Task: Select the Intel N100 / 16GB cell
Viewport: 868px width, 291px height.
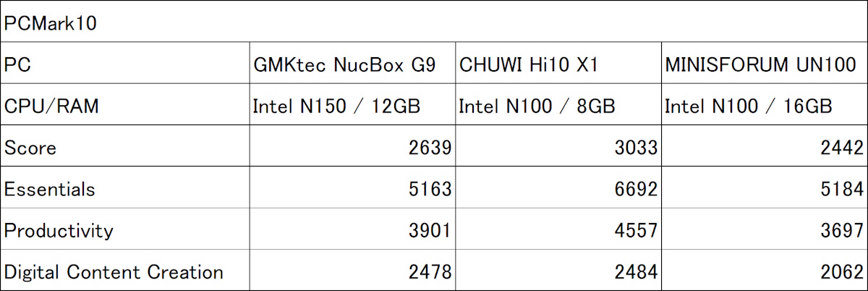Action: (x=748, y=107)
